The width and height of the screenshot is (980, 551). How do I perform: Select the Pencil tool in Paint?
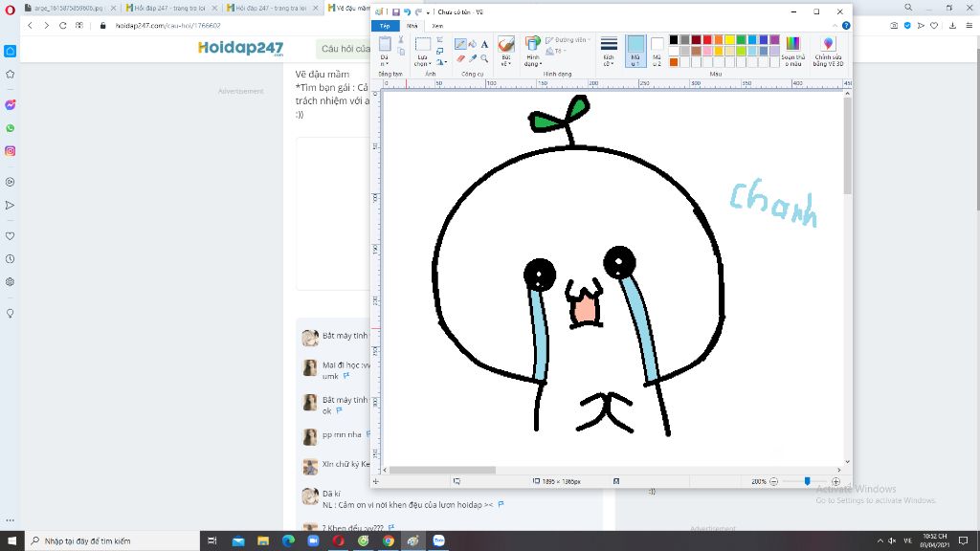460,44
